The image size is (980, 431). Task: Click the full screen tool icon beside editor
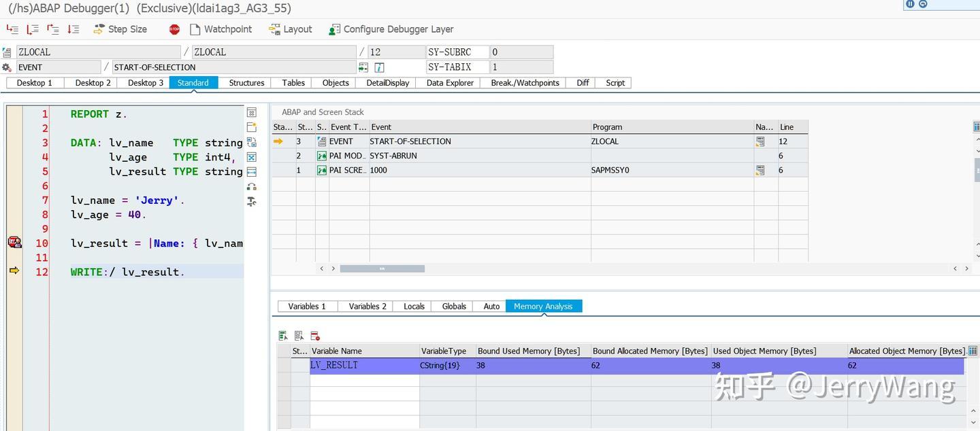click(252, 157)
